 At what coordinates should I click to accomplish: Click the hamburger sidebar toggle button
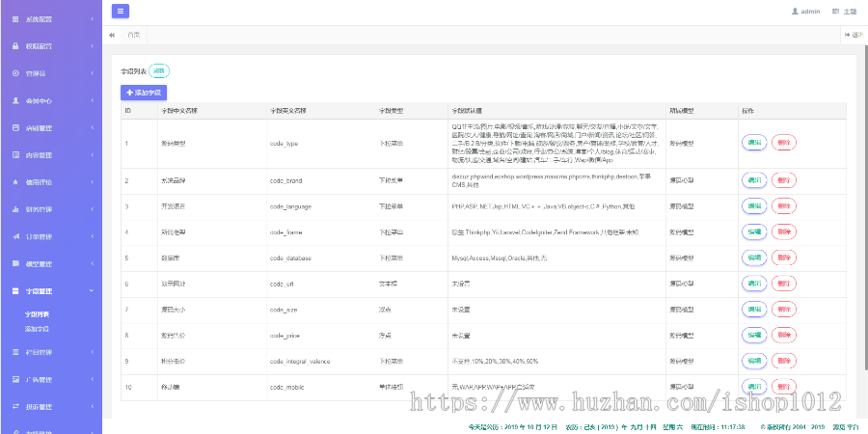pyautogui.click(x=121, y=11)
